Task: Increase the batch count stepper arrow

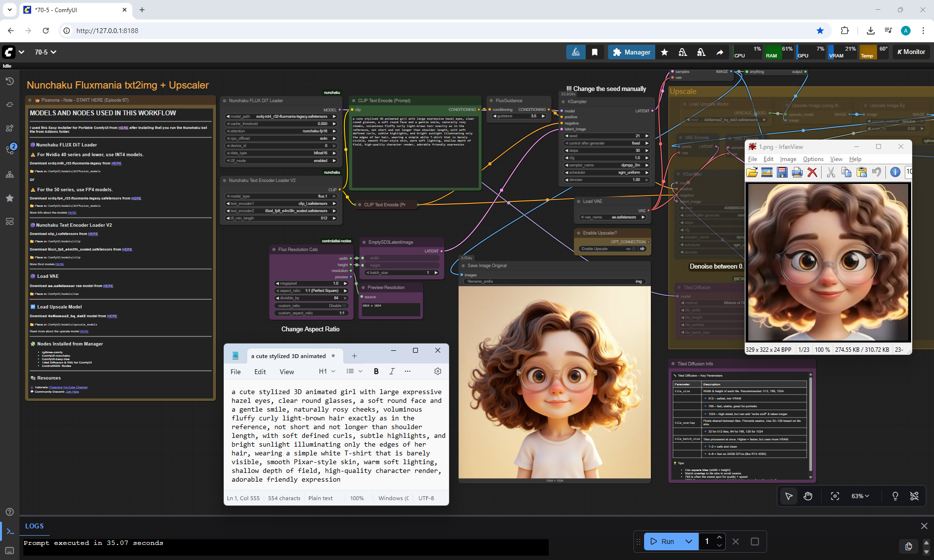Action: point(719,537)
